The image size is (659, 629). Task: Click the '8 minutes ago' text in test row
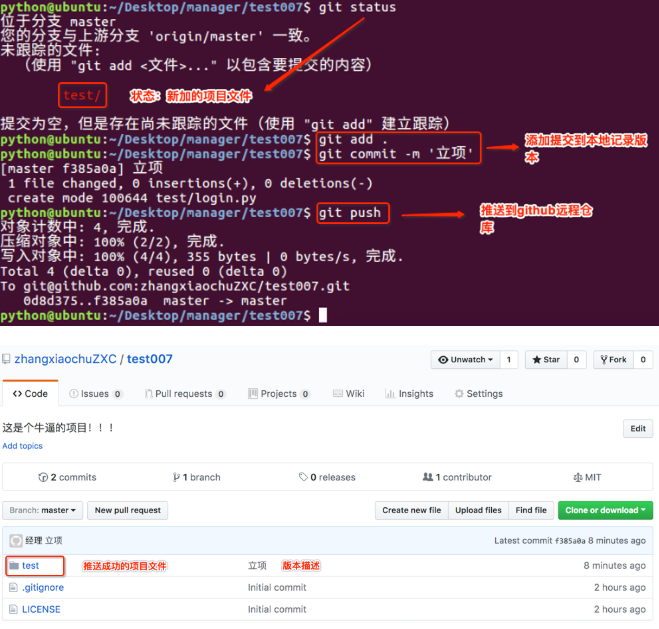[x=614, y=566]
